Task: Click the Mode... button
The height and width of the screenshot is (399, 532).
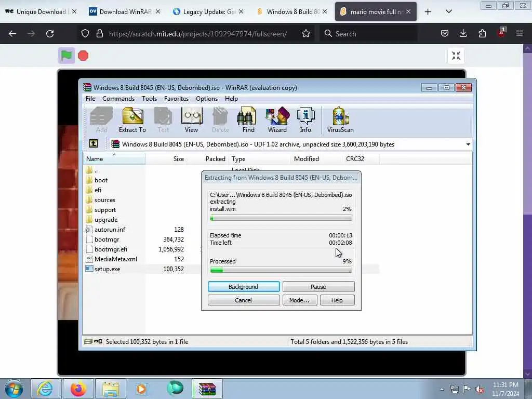Action: 299,300
